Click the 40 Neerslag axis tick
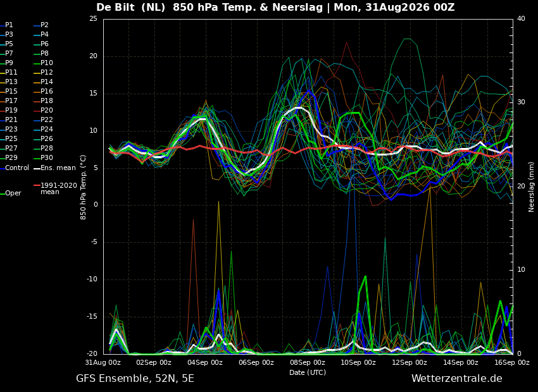 (x=521, y=18)
